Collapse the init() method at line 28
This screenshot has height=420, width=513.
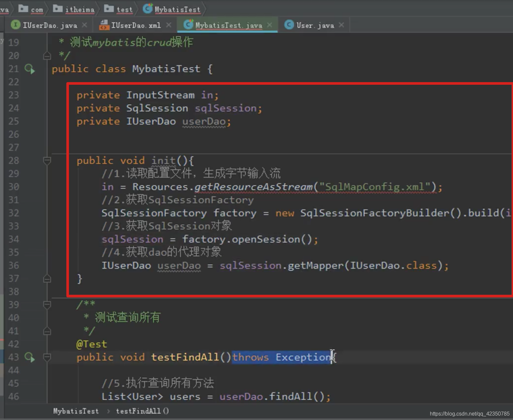tap(47, 161)
